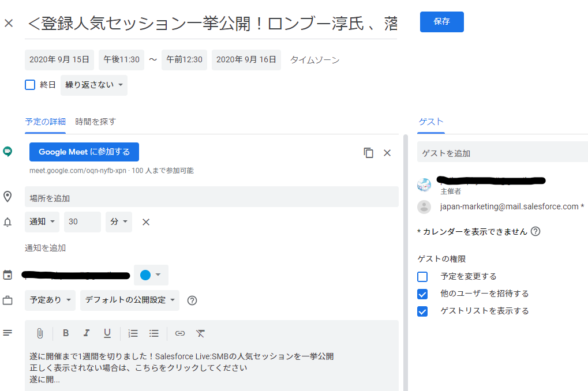The width and height of the screenshot is (588, 391).
Task: Click the ゲストを追加 guest field
Action: (503, 152)
